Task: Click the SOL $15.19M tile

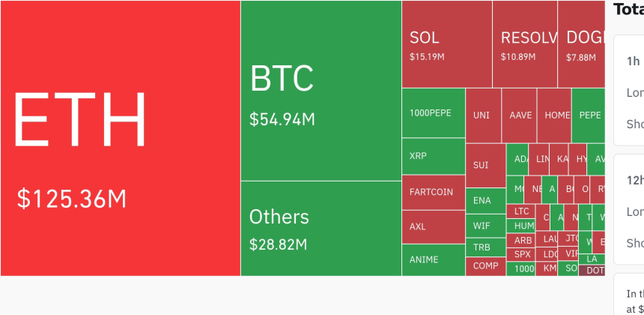Action: pos(447,44)
